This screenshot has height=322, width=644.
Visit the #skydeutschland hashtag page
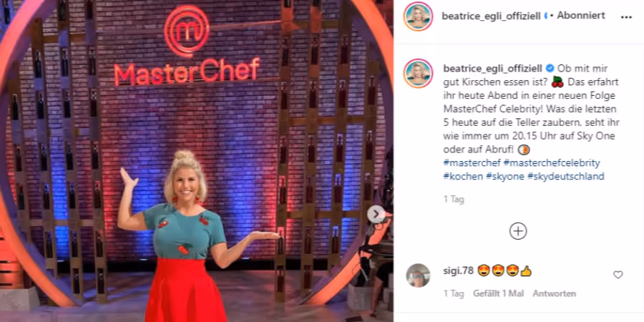tap(566, 177)
